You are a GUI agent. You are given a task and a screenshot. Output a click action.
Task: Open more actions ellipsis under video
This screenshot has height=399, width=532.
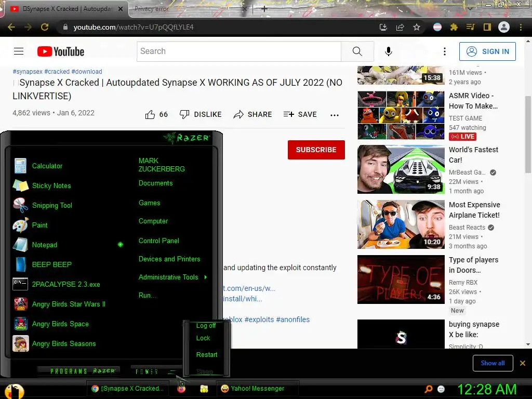(335, 115)
